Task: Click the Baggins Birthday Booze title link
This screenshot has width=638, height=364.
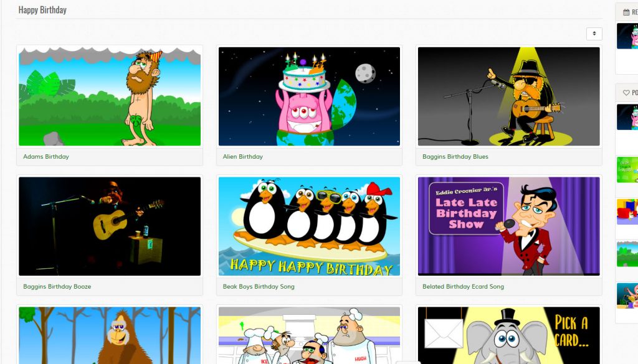Action: pyautogui.click(x=57, y=287)
